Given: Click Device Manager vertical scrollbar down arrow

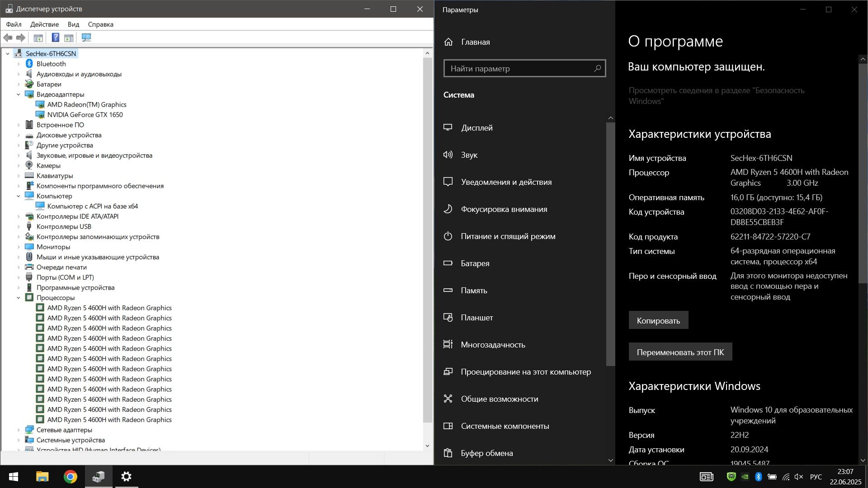Looking at the screenshot, I should (x=427, y=446).
